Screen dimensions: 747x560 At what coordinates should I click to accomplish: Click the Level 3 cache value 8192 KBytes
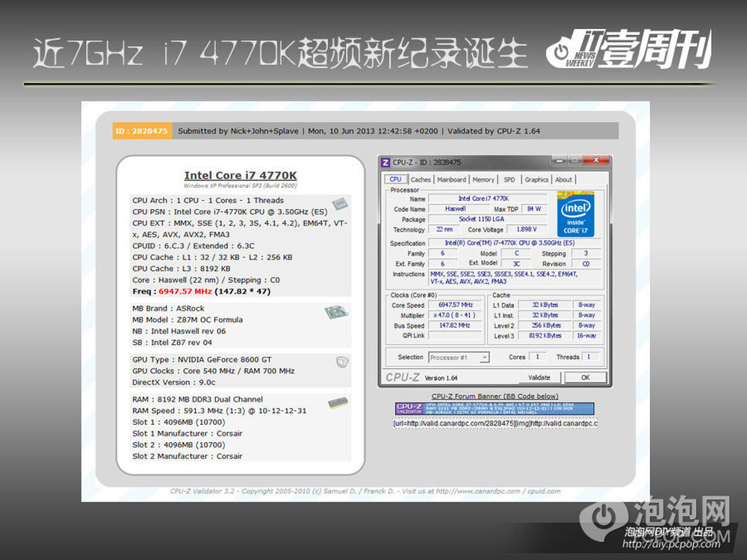545,336
